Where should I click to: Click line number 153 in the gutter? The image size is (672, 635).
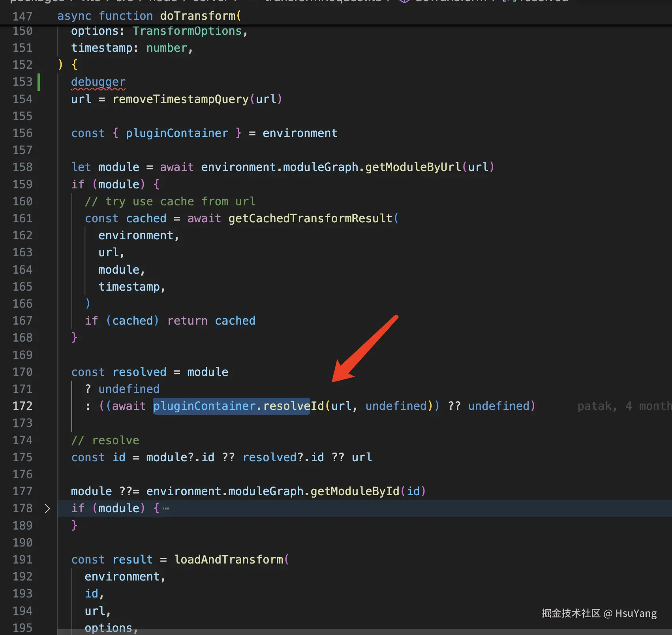[23, 82]
